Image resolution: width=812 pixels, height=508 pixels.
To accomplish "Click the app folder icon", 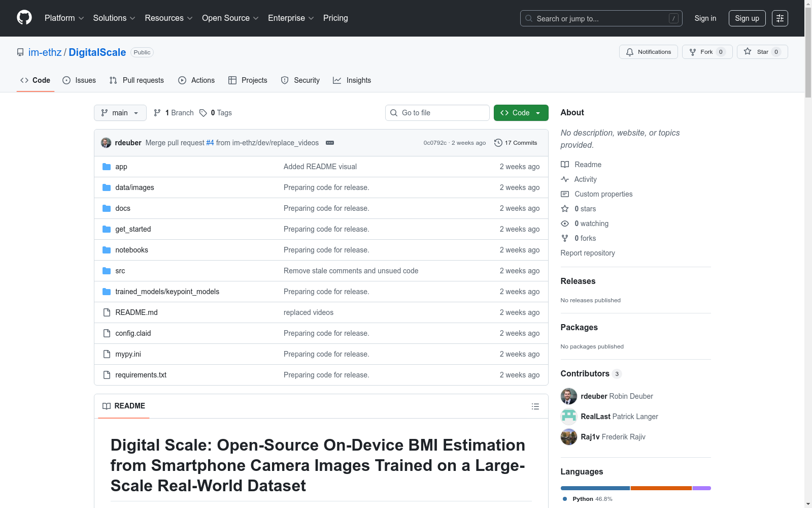I will 107,167.
